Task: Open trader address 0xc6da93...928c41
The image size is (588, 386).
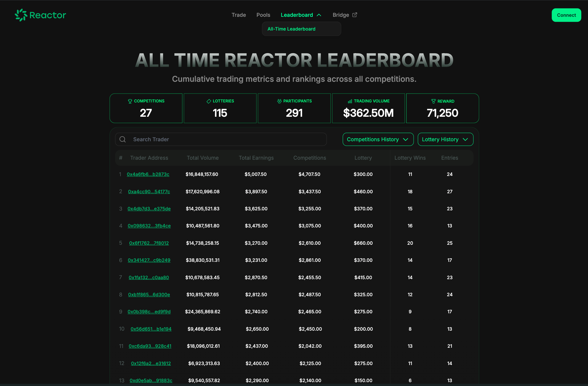Action: tap(150, 346)
